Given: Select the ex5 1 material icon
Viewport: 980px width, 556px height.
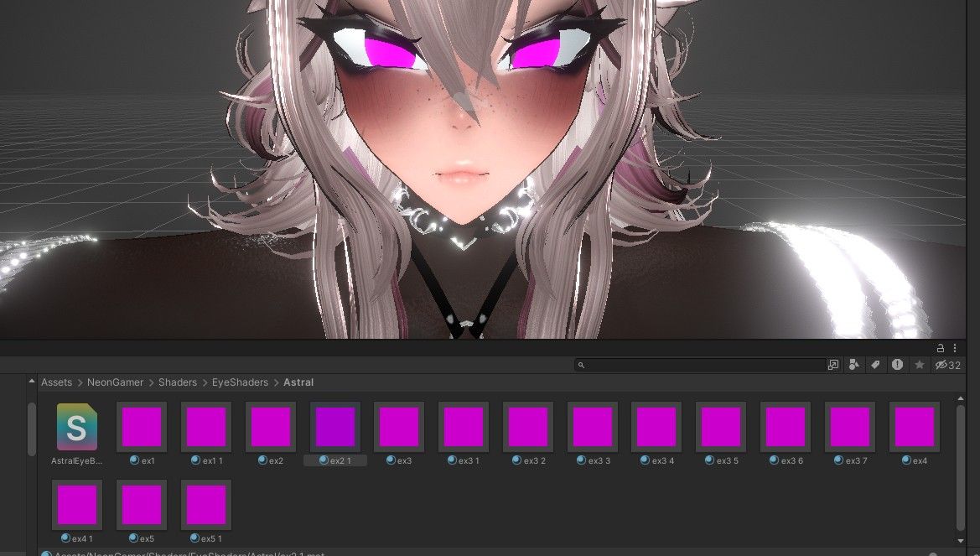Looking at the screenshot, I should tap(206, 505).
